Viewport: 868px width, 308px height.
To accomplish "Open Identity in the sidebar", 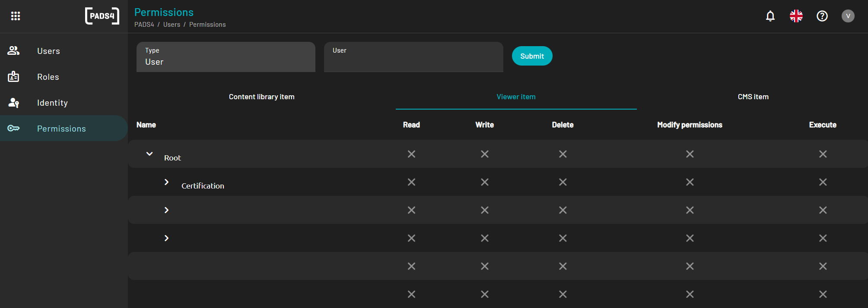I will point(64,103).
